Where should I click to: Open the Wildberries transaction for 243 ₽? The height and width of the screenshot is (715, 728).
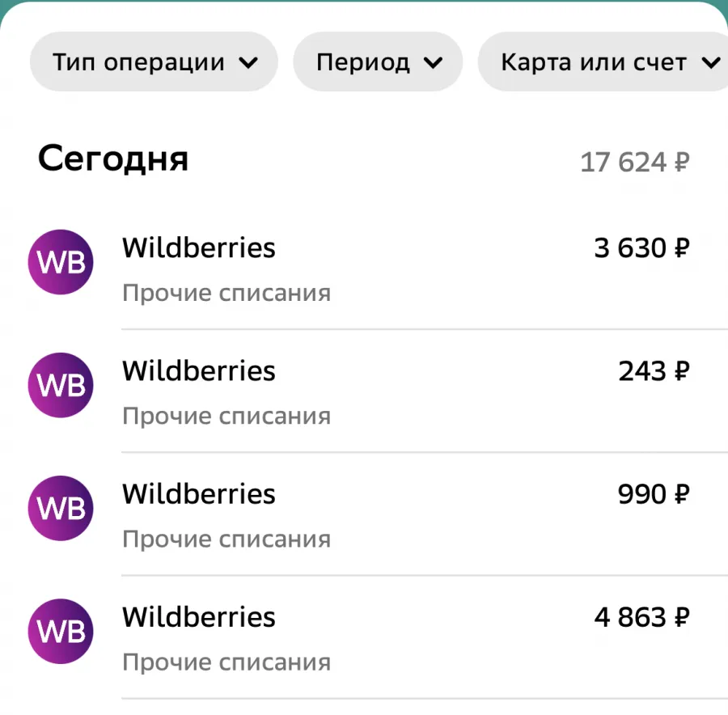[364, 391]
